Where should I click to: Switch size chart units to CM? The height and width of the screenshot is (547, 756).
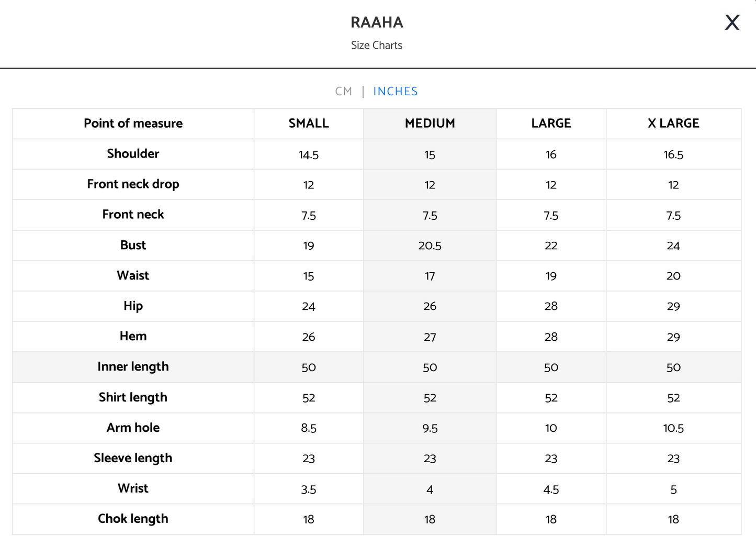point(344,92)
